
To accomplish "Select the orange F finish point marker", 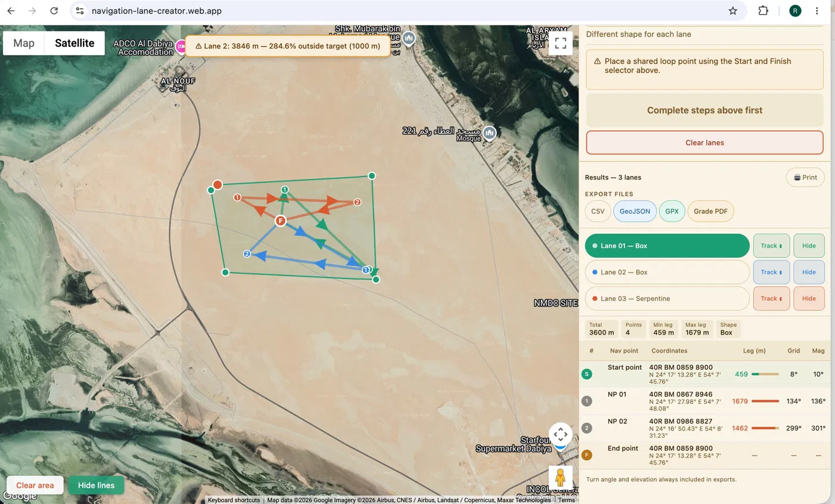I will pos(280,221).
